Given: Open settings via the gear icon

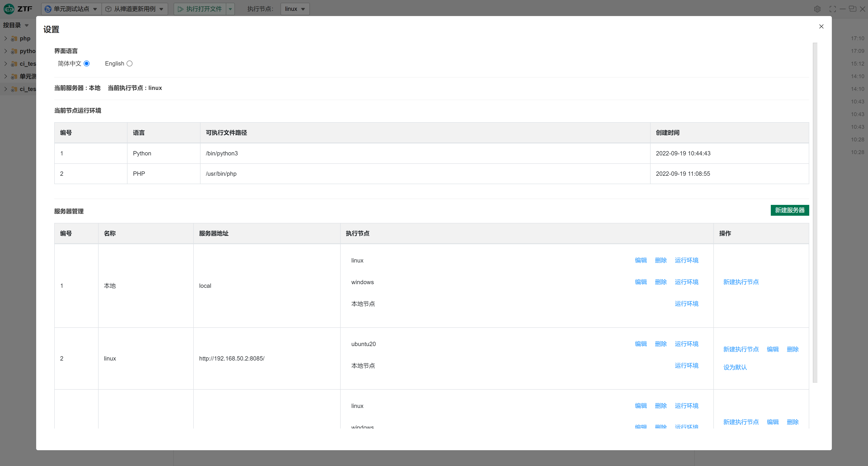Looking at the screenshot, I should tap(817, 9).
